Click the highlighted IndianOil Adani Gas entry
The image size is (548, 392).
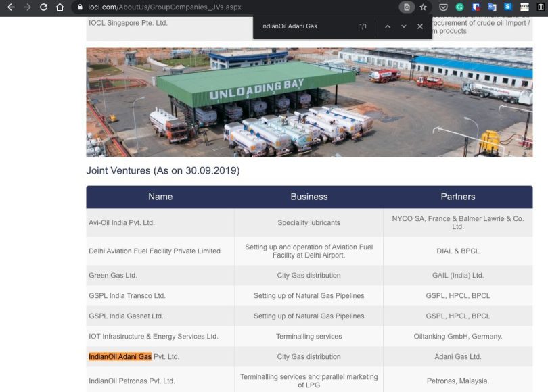120,356
